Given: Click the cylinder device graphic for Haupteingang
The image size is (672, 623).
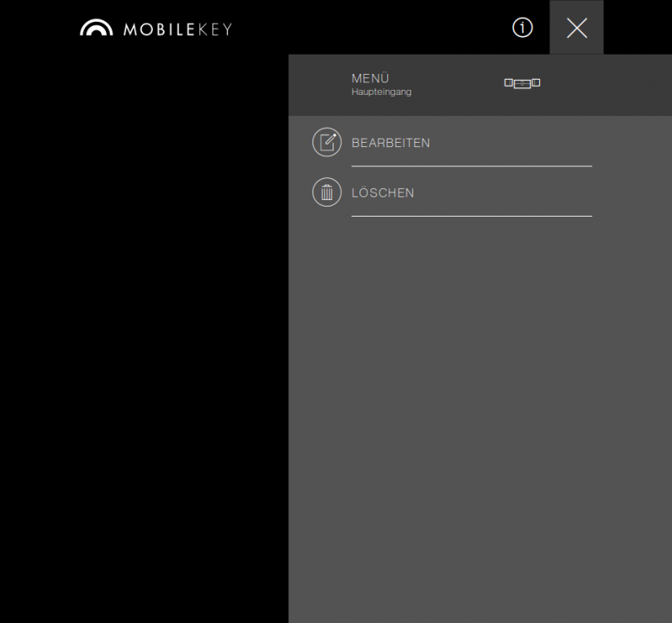Looking at the screenshot, I should tap(522, 83).
